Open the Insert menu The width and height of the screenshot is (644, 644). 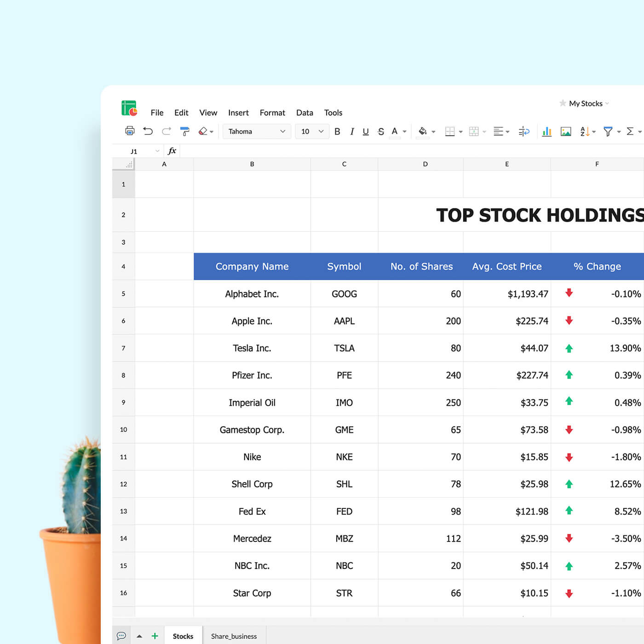pyautogui.click(x=238, y=113)
